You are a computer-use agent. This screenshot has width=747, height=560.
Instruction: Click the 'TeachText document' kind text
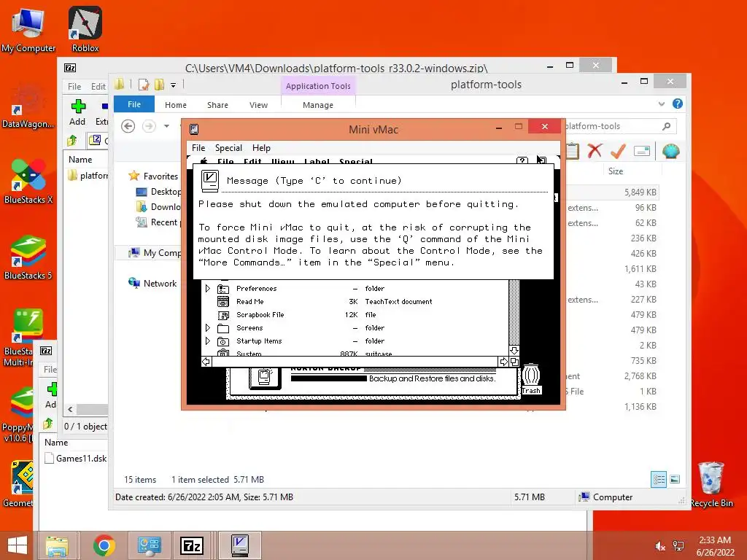398,301
